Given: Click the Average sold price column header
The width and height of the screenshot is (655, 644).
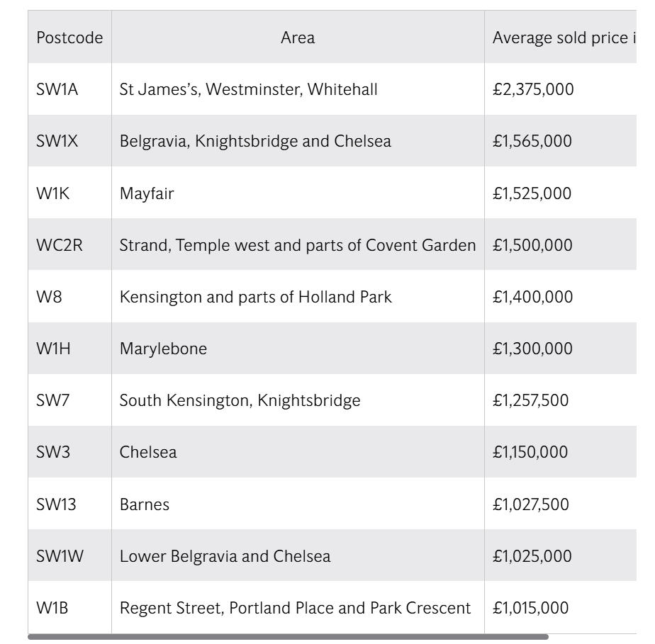Looking at the screenshot, I should [x=561, y=38].
